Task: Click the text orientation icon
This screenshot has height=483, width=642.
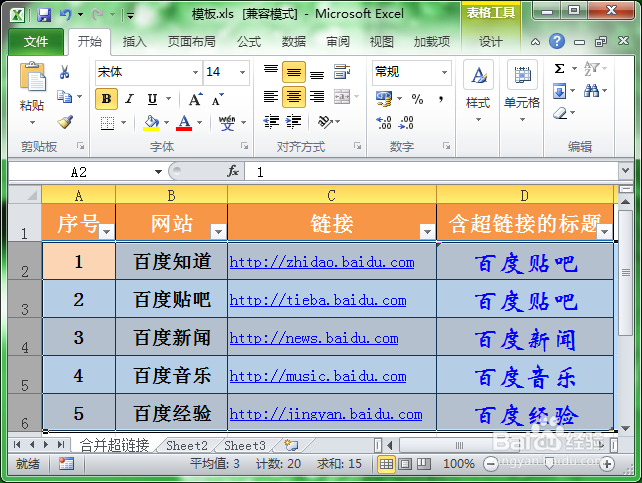Action: pyautogui.click(x=325, y=122)
